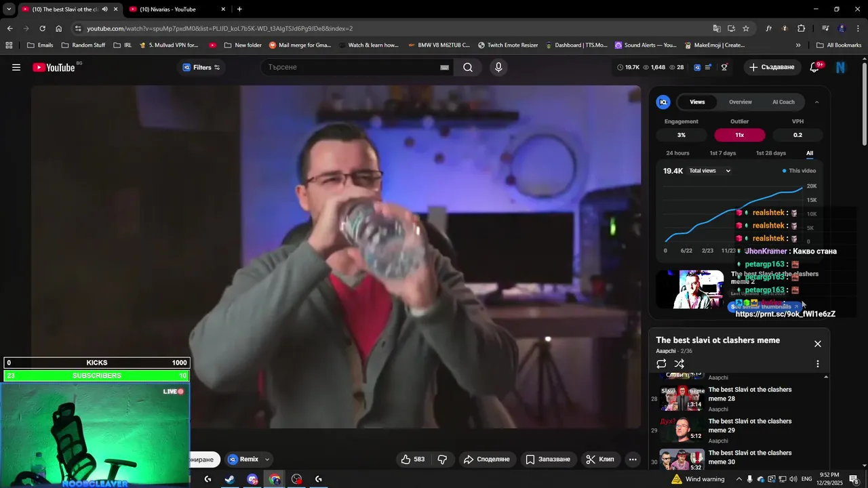868x488 pixels.
Task: Open the tab search dropdown arrow
Action: point(9,9)
